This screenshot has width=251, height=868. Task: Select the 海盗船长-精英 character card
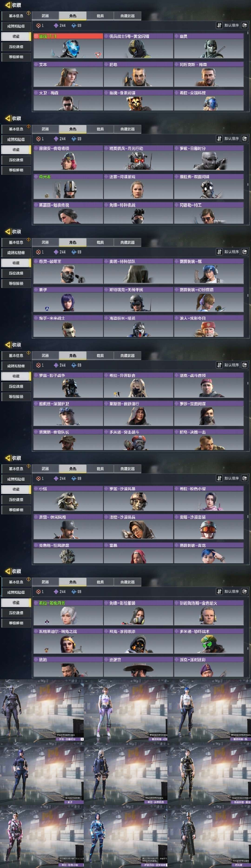[138, 326]
